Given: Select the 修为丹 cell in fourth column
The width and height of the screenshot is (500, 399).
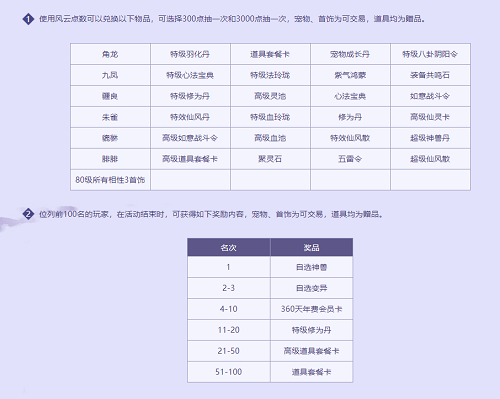Looking at the screenshot, I should tap(350, 117).
